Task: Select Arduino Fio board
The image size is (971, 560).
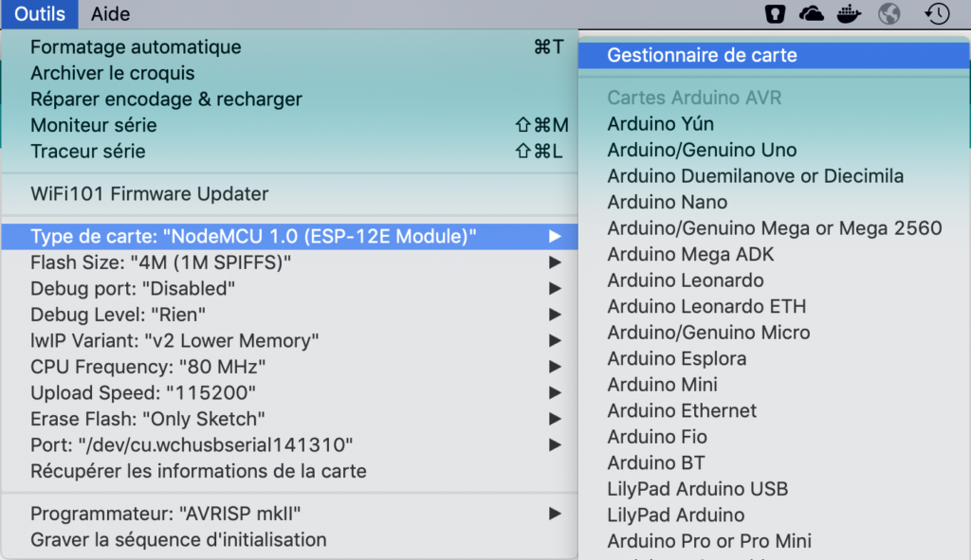Action: [x=774, y=437]
